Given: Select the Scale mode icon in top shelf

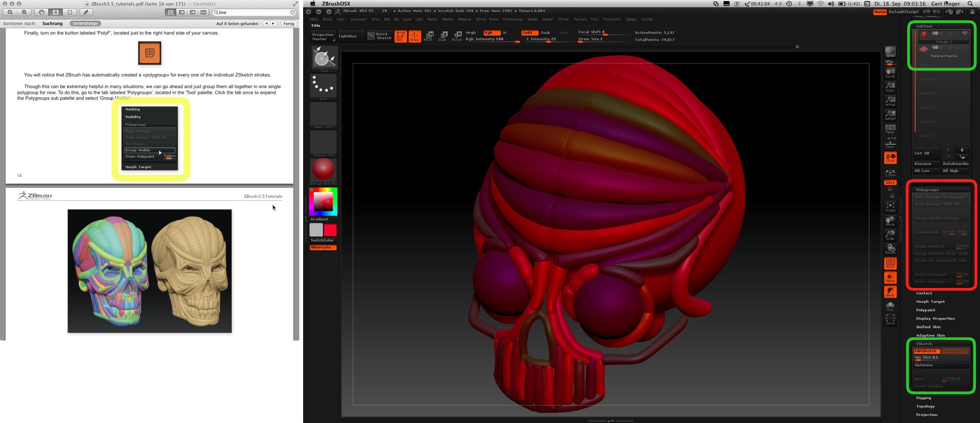Looking at the screenshot, I should coord(442,36).
